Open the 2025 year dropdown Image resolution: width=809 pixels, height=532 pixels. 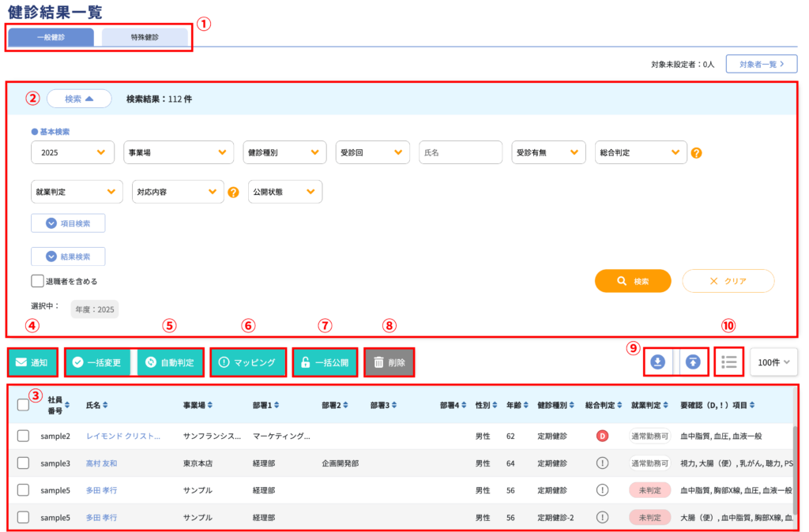coord(70,152)
